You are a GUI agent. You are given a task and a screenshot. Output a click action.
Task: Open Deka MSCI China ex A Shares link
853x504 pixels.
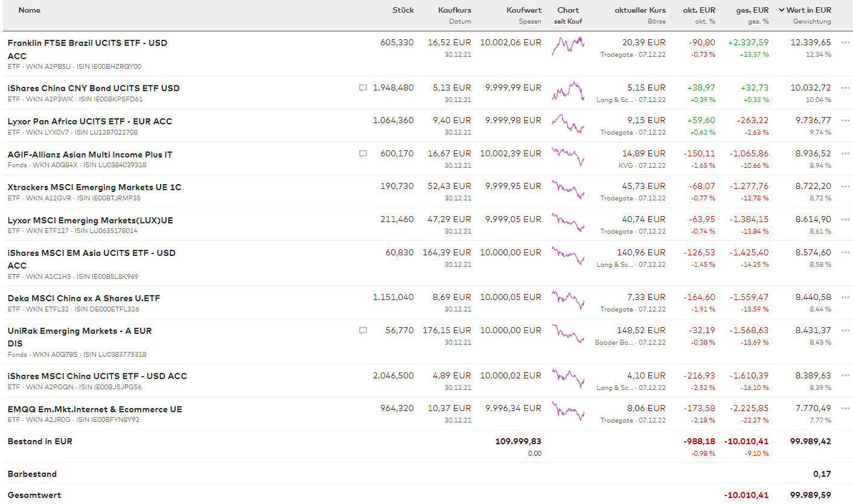click(x=84, y=298)
